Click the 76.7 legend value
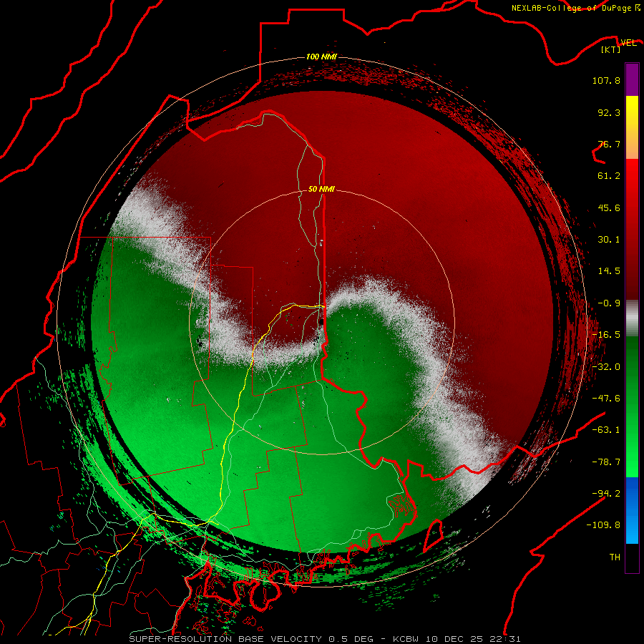 pos(609,144)
